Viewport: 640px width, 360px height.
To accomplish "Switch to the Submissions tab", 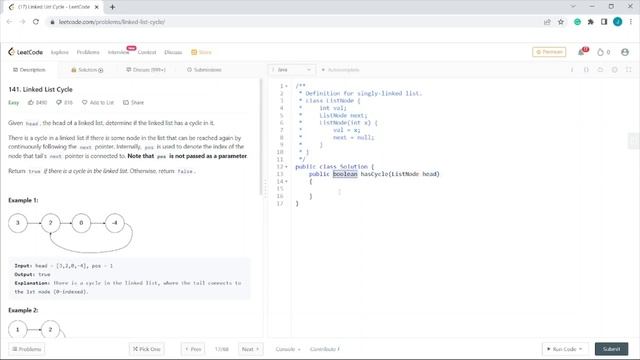I will pos(204,70).
